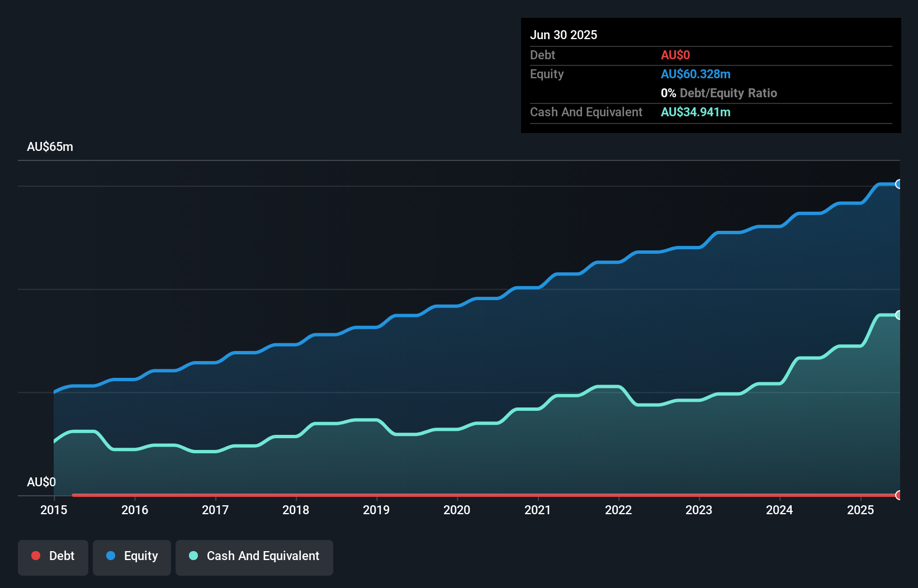The width and height of the screenshot is (918, 588).
Task: Click the teal Cash And Equivalent legend dot
Action: coord(192,556)
